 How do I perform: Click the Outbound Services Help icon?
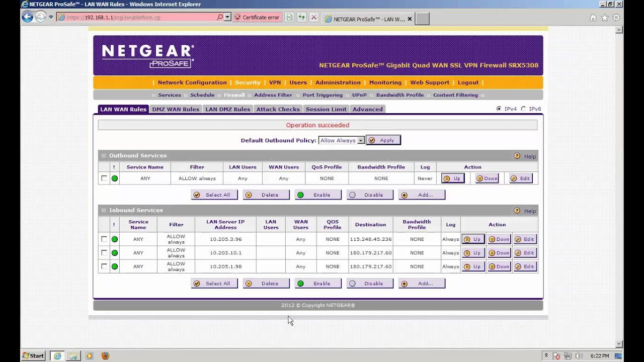[517, 156]
